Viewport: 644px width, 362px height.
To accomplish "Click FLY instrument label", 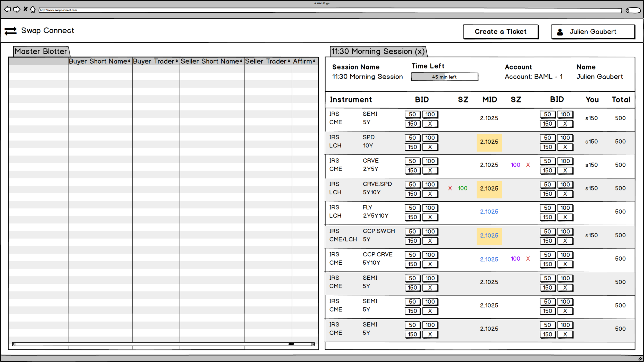I will 368,208.
